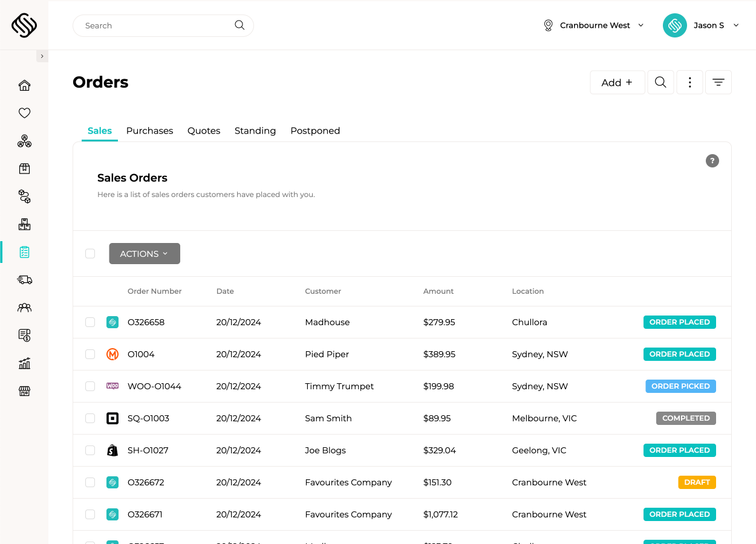Expand the Actions dropdown

tap(144, 253)
